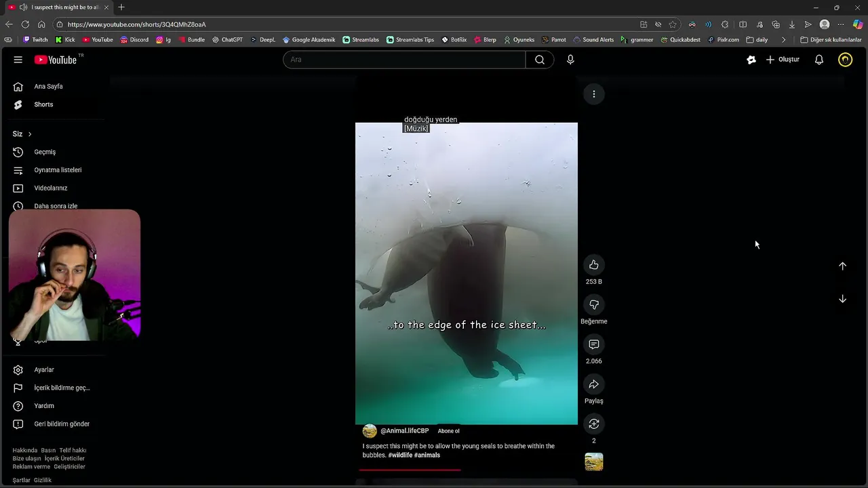
Task: Open the browser home page
Action: [41, 24]
